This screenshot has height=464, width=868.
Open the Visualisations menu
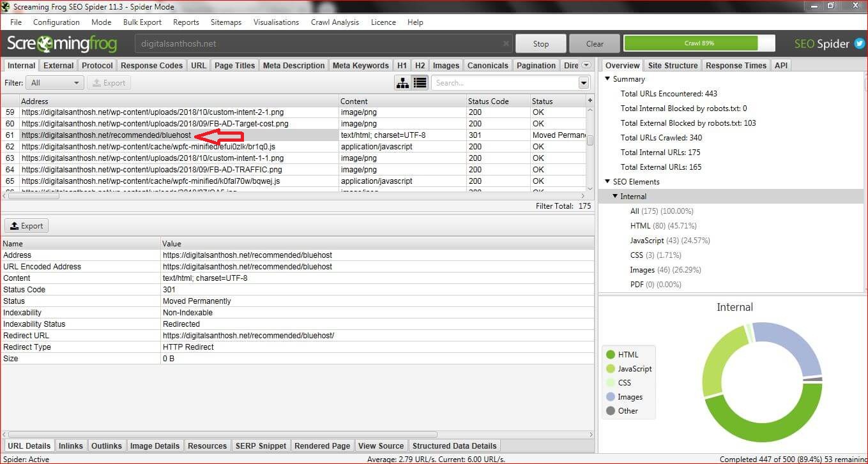pyautogui.click(x=276, y=22)
